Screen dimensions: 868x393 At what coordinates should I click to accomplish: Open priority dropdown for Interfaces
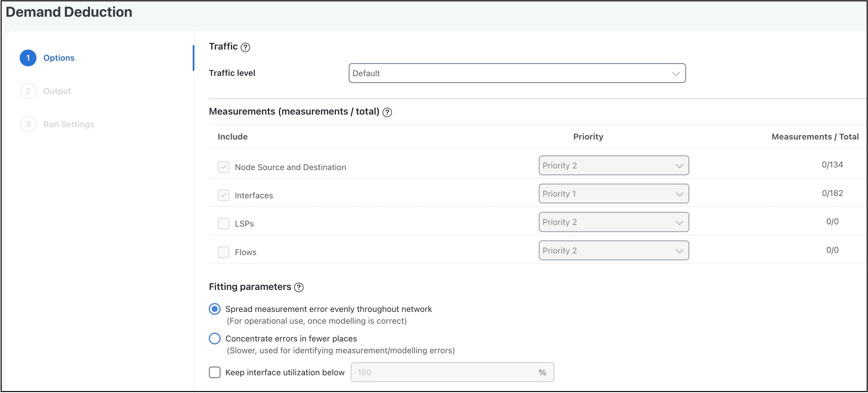click(x=614, y=194)
